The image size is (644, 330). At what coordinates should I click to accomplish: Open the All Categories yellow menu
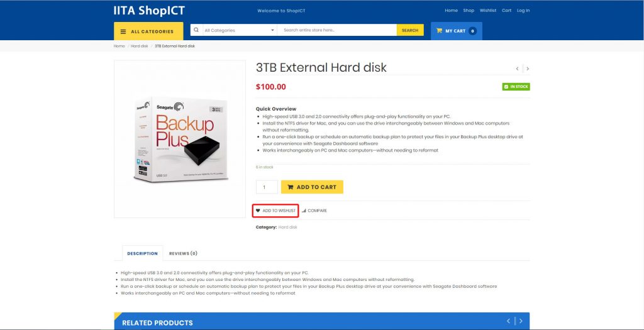coord(148,31)
